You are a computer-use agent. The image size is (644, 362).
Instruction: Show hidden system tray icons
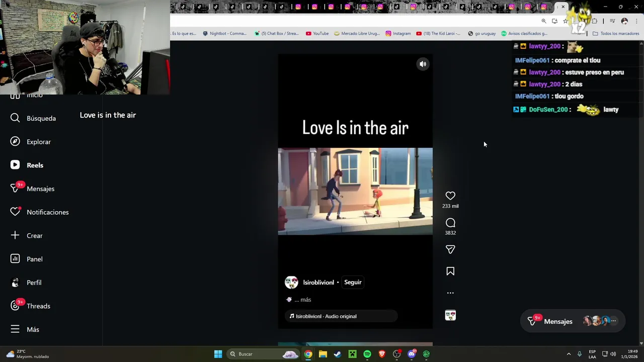[569, 354]
